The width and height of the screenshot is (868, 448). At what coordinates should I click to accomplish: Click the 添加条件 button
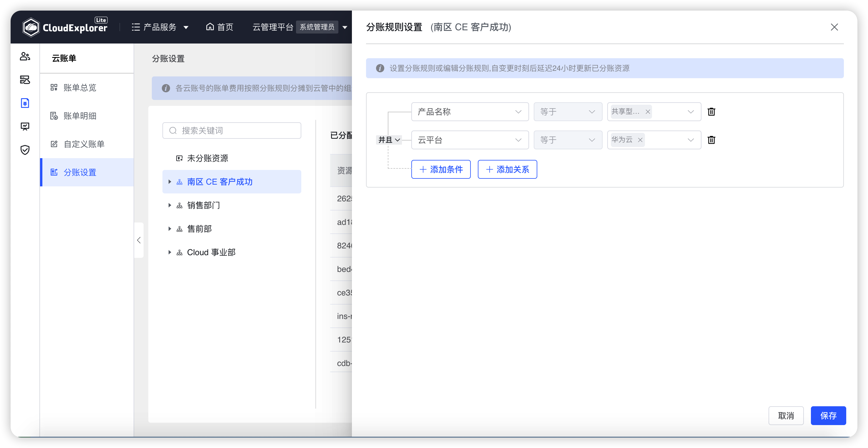(x=441, y=169)
